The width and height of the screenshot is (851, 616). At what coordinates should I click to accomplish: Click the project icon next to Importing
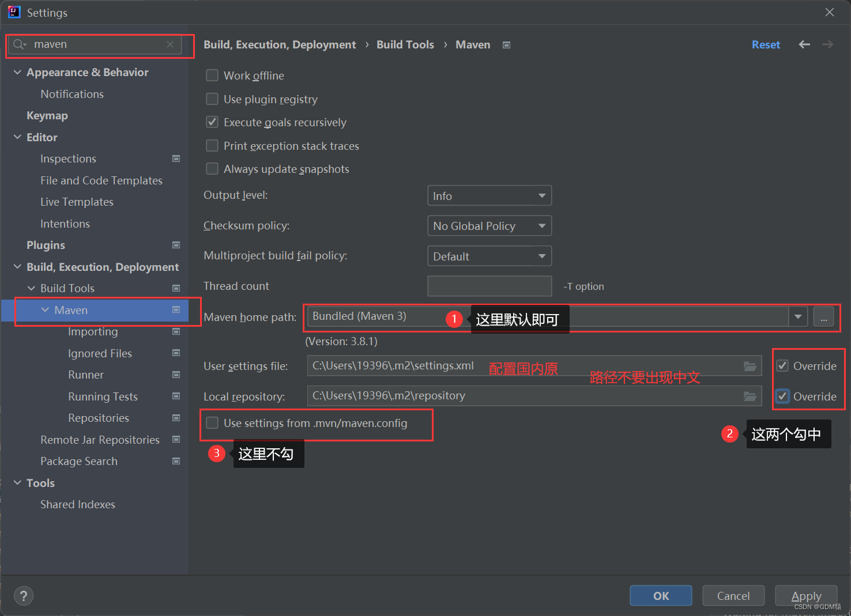tap(176, 331)
